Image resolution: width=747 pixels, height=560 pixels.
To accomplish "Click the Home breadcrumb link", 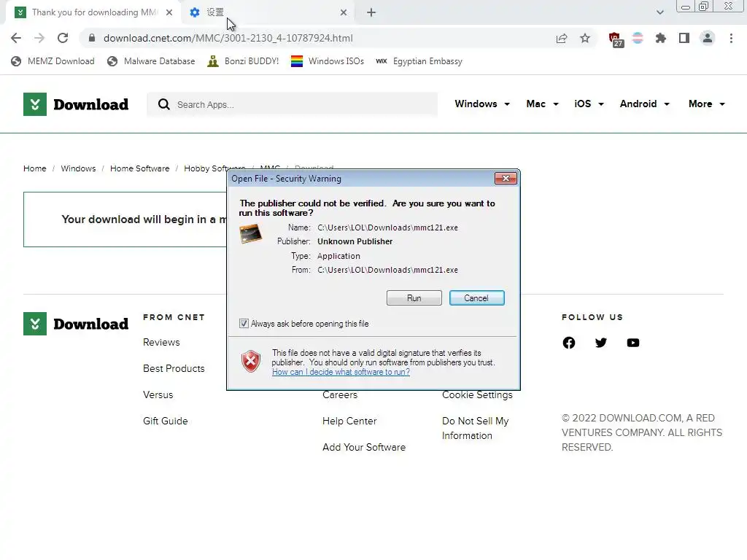I will (35, 168).
